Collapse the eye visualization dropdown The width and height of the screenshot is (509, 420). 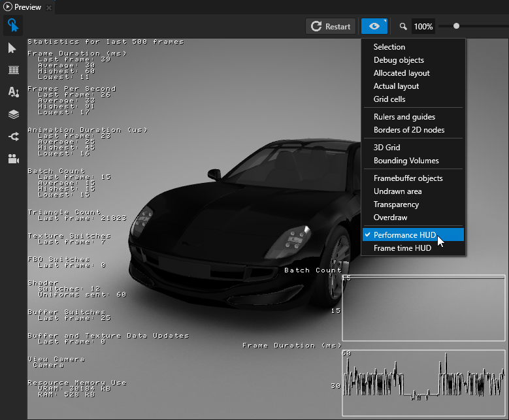(x=374, y=26)
